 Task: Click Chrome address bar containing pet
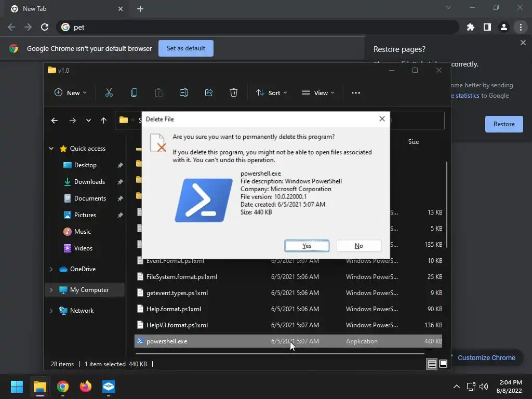258,27
